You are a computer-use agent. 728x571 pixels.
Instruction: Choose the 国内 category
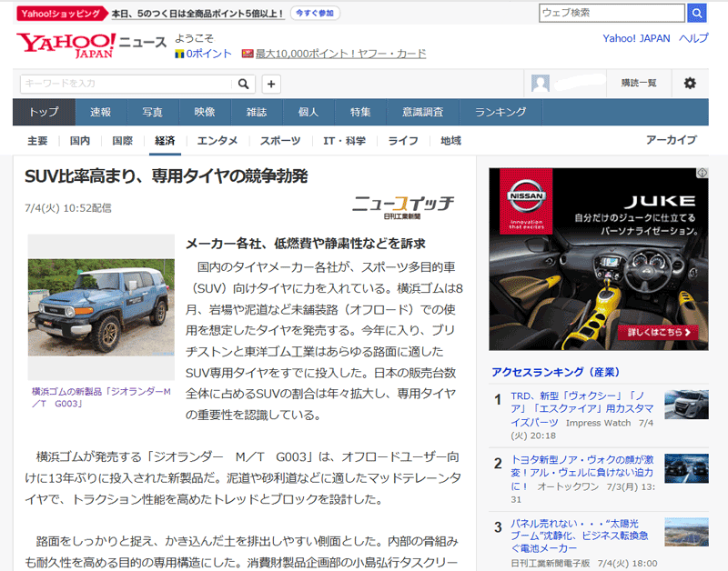tap(80, 141)
